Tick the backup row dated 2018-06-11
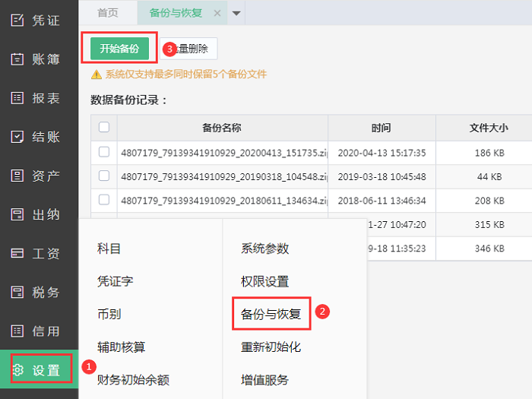The height and width of the screenshot is (399, 532). (104, 200)
